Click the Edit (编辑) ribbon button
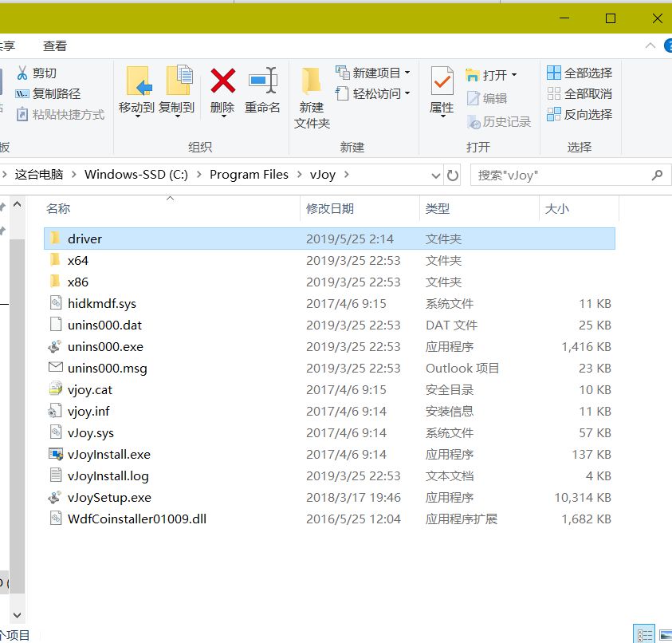 (487, 99)
